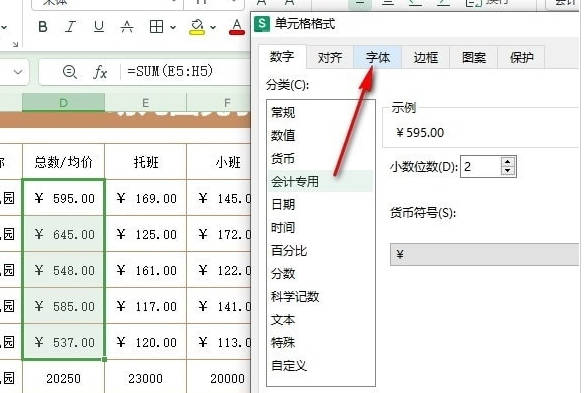This screenshot has width=584, height=393.
Task: Apply strikethrough text style
Action: coord(127,27)
